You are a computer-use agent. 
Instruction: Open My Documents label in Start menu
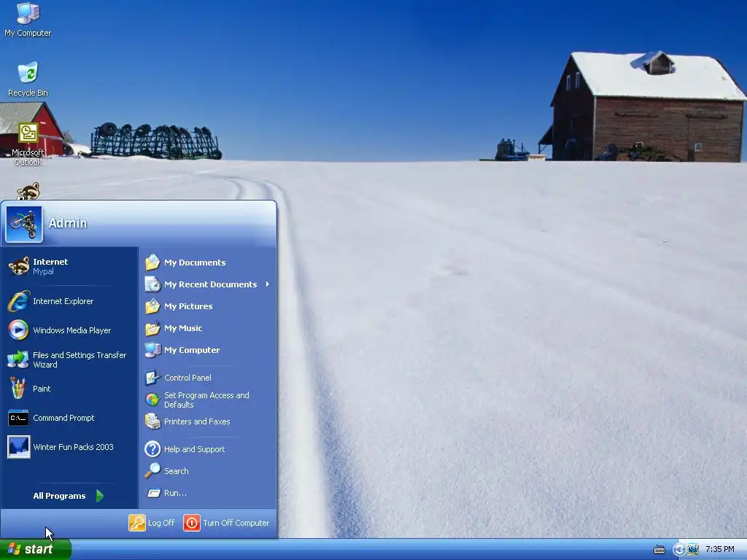point(195,262)
